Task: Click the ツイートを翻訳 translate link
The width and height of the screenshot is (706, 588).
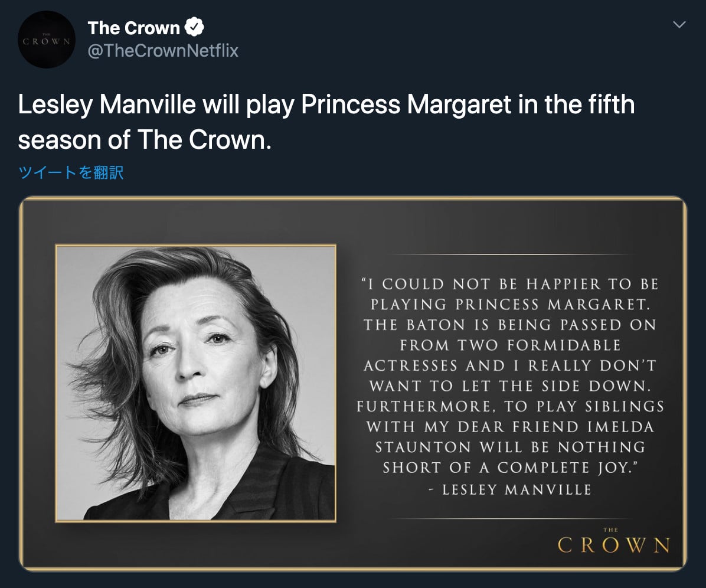Action: tap(71, 172)
